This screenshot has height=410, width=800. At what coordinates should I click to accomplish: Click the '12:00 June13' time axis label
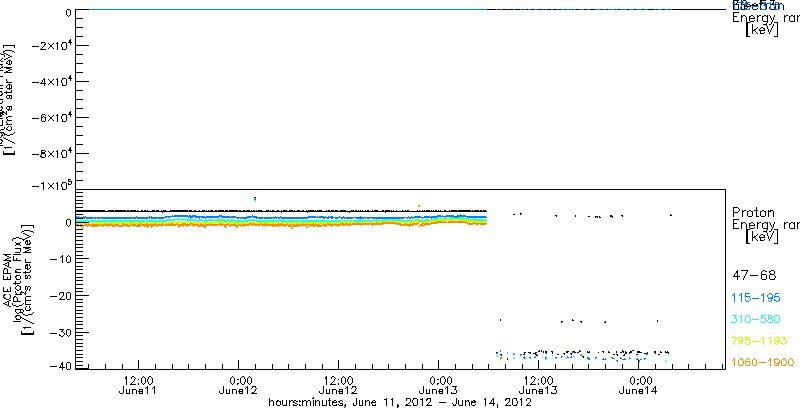tap(538, 385)
